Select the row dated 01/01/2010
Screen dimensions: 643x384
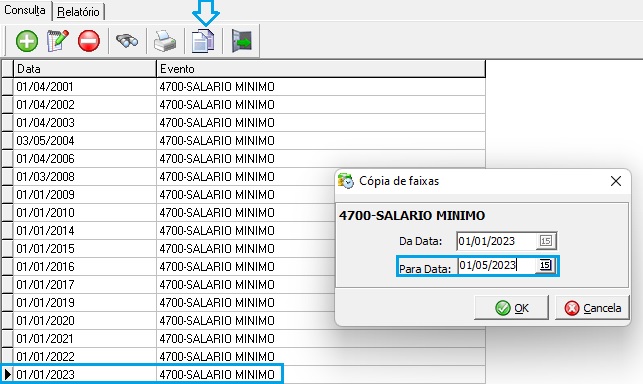pos(168,213)
